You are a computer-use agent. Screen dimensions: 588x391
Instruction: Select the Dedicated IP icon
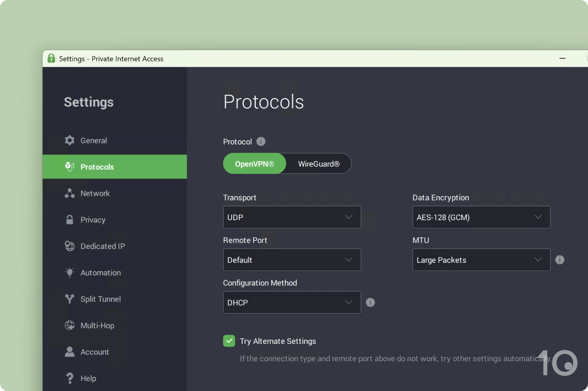[x=70, y=246]
